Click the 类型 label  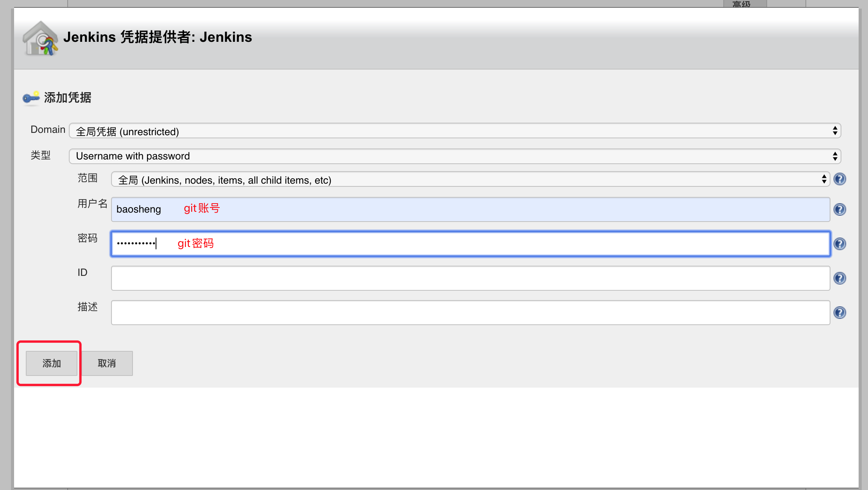coord(41,155)
